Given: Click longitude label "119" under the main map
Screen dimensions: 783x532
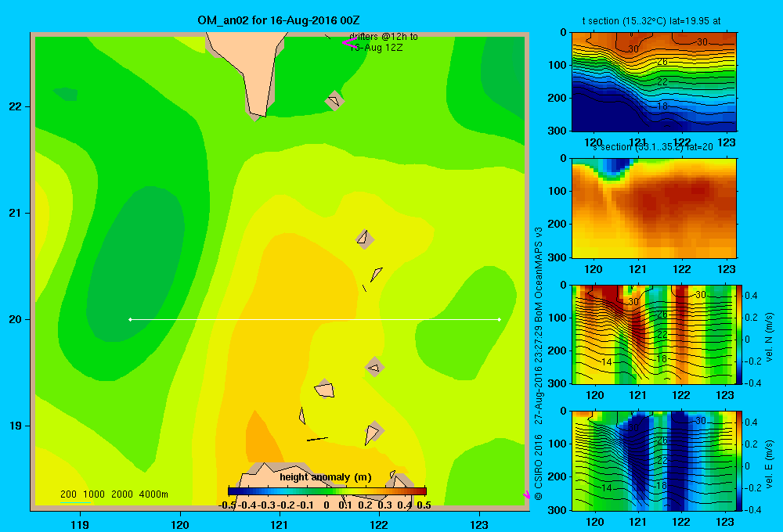Looking at the screenshot, I should click(x=80, y=524).
